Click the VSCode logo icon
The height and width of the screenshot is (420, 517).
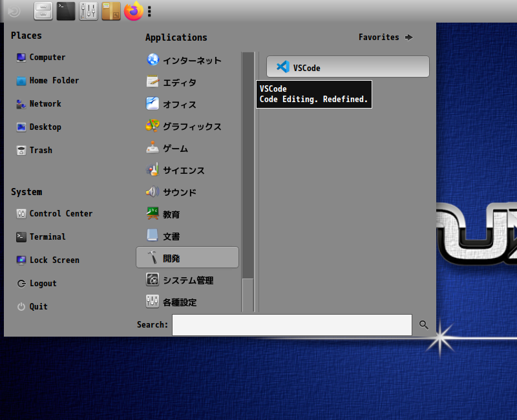point(283,67)
